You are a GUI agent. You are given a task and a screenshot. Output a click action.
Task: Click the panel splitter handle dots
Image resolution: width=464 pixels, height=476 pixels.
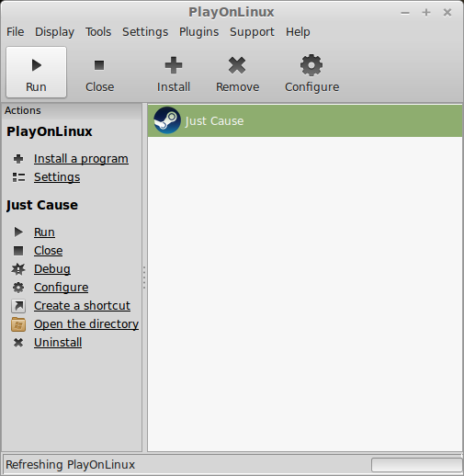[144, 278]
